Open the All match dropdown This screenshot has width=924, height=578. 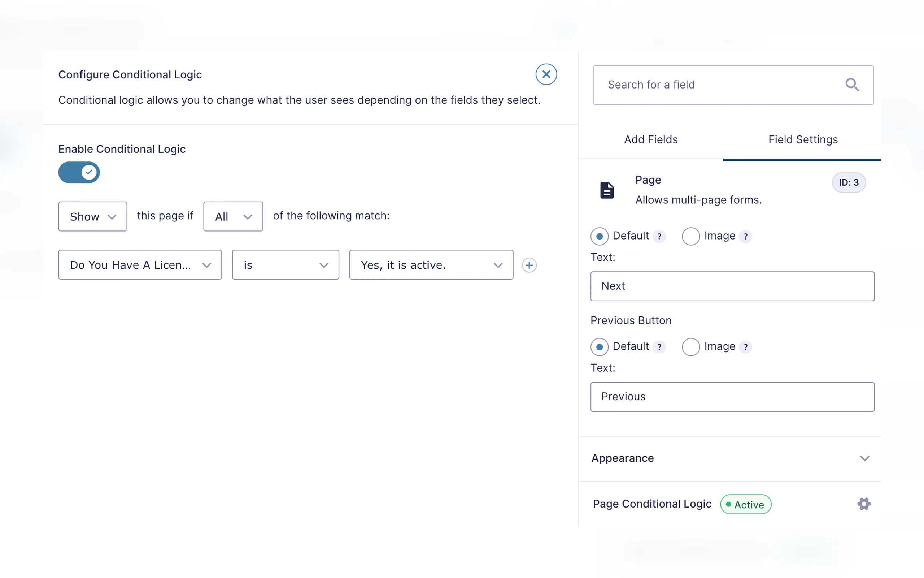[x=233, y=216]
